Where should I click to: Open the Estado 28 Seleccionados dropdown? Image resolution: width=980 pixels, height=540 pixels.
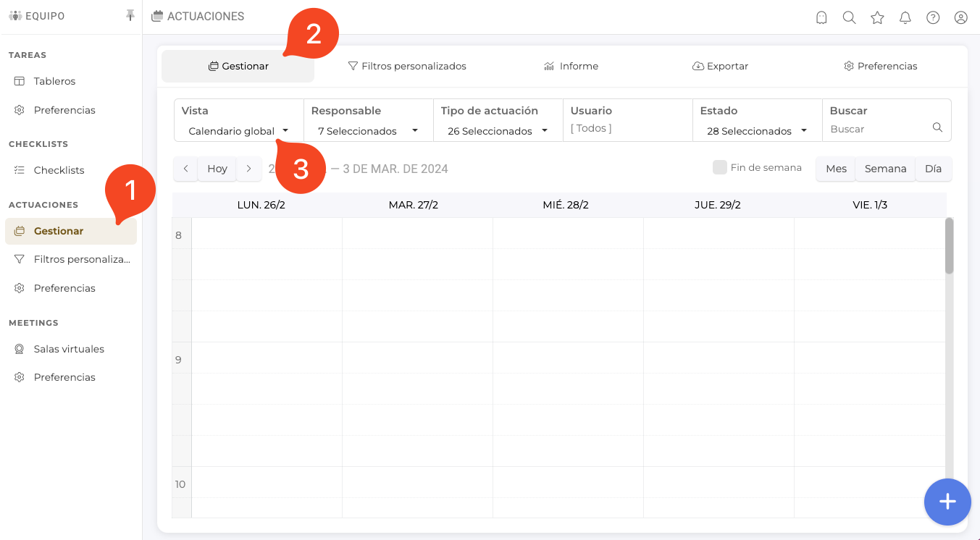click(x=757, y=131)
